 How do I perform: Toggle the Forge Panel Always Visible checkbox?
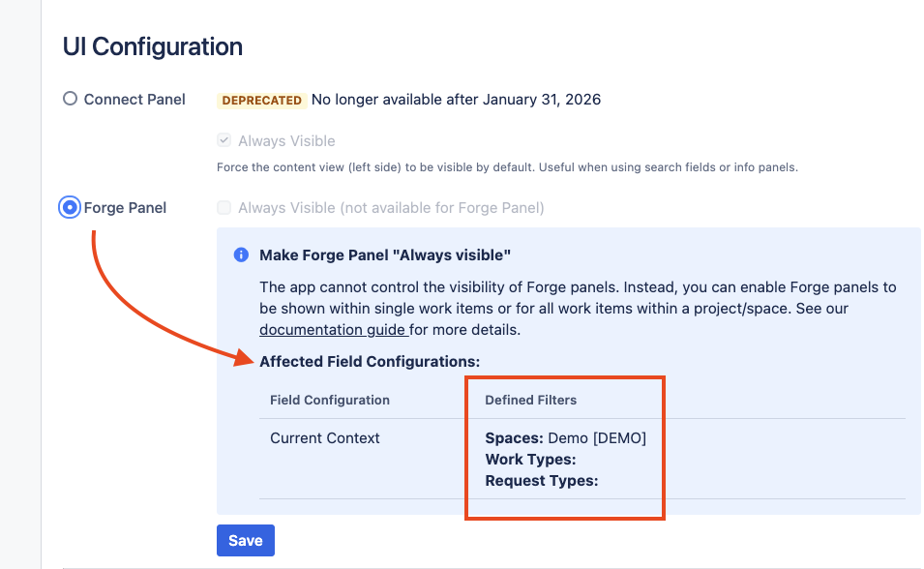coord(224,208)
